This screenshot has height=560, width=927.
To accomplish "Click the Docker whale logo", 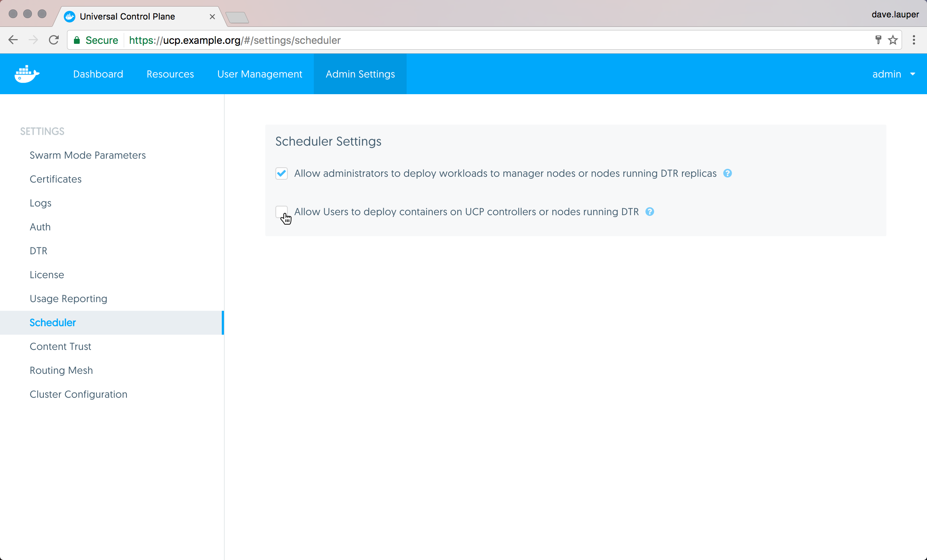I will pos(27,74).
